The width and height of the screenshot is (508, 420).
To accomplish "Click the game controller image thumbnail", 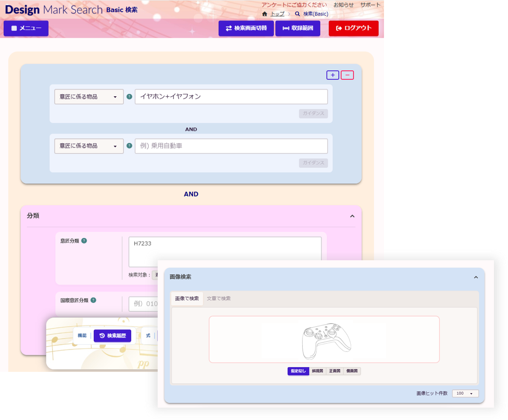I will (326, 341).
